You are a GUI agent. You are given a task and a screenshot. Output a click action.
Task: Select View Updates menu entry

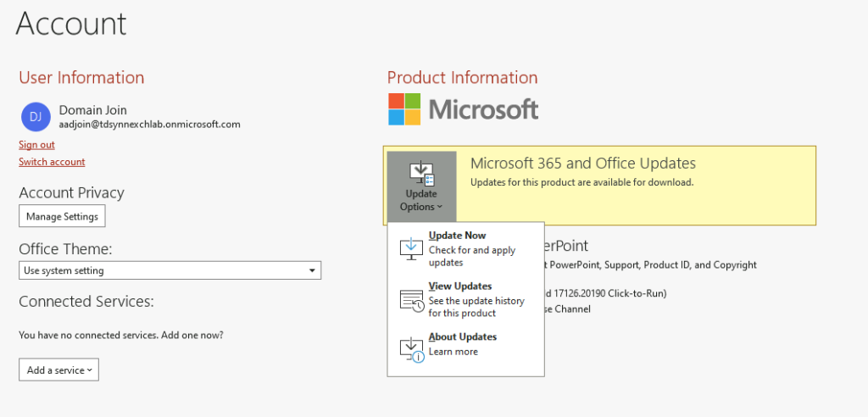[465, 299]
